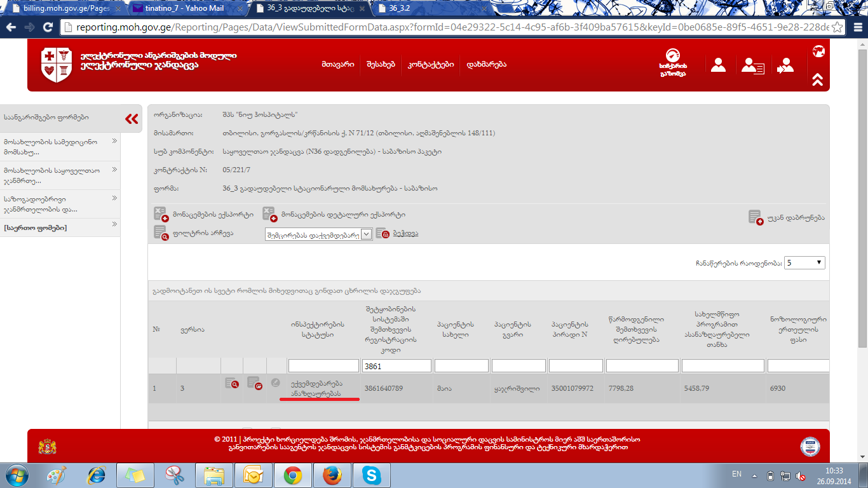Viewport: 868px width, 488px height.
Task: Click the detailed data export icon
Action: pos(269,214)
